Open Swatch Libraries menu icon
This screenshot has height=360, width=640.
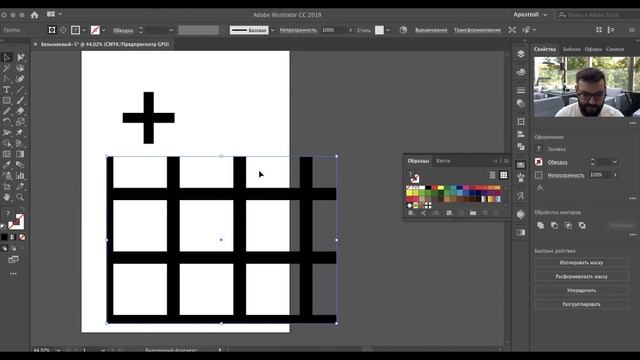click(411, 213)
